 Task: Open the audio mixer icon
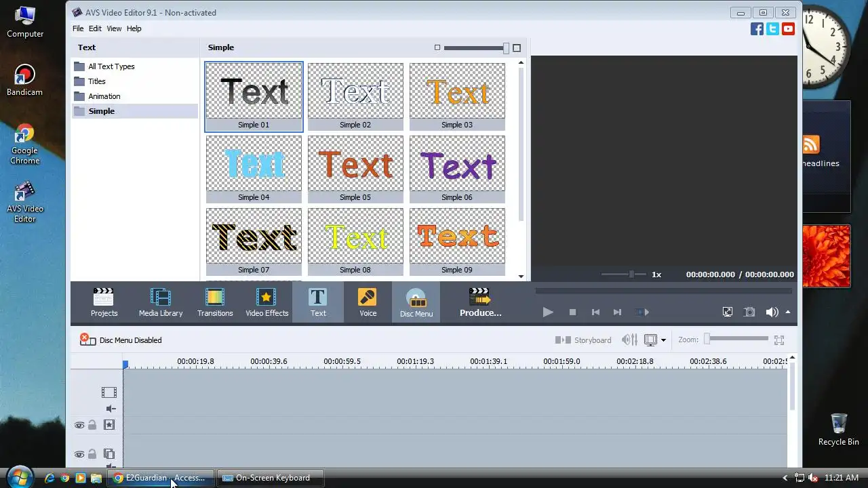(x=629, y=340)
